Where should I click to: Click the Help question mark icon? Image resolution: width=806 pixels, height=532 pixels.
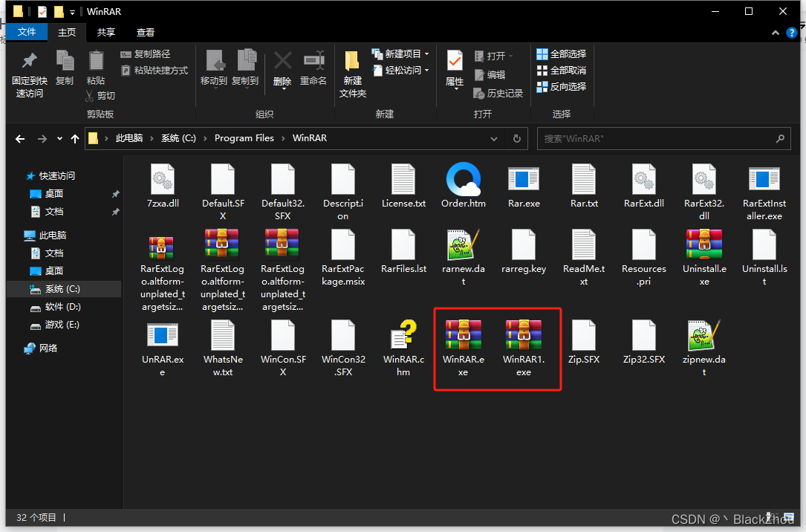(x=792, y=33)
